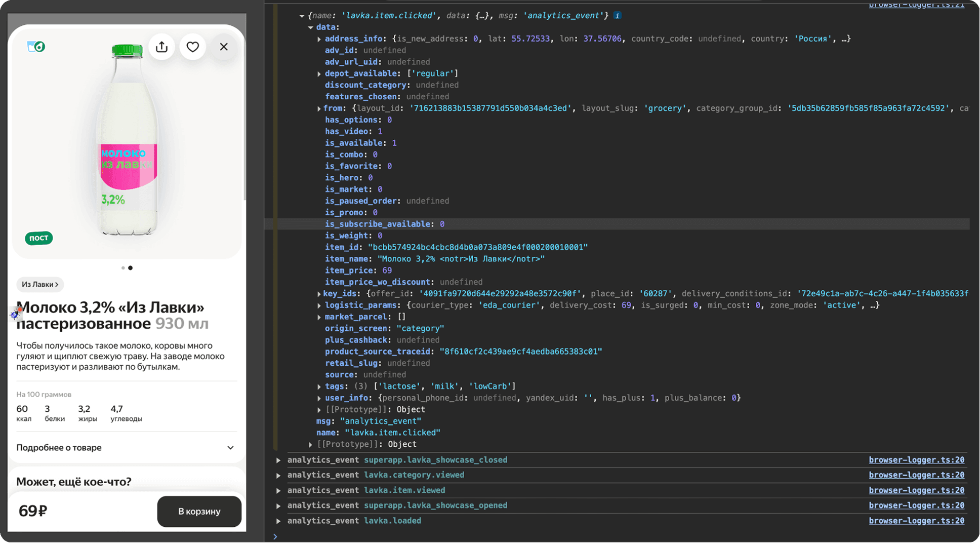Expand lavka.loaded log entry
Screen dimensions: 980x543
tap(278, 521)
